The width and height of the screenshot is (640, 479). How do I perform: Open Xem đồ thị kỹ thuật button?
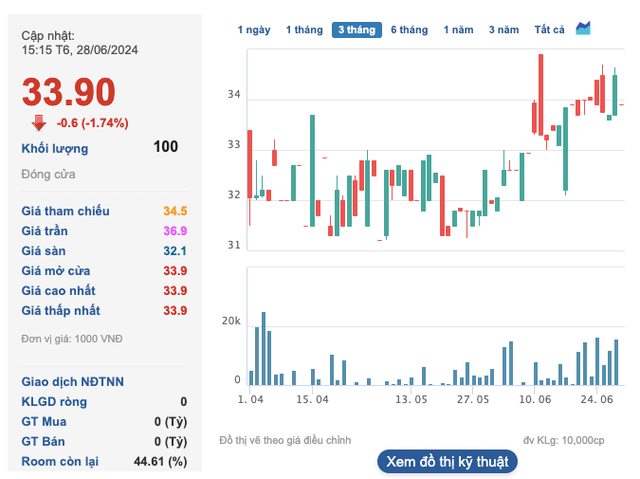[447, 461]
